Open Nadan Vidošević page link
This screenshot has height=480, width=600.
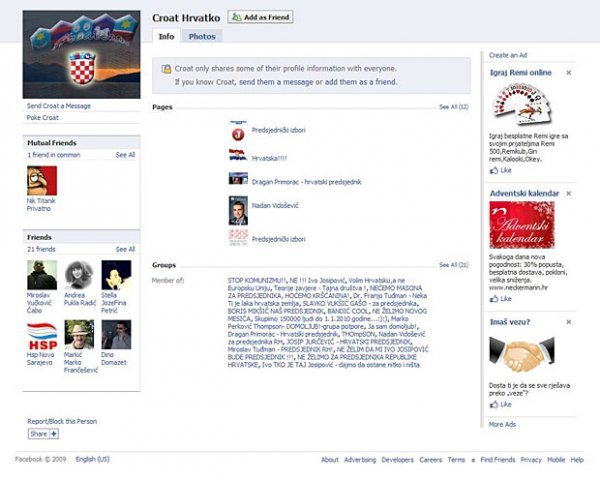[x=275, y=206]
